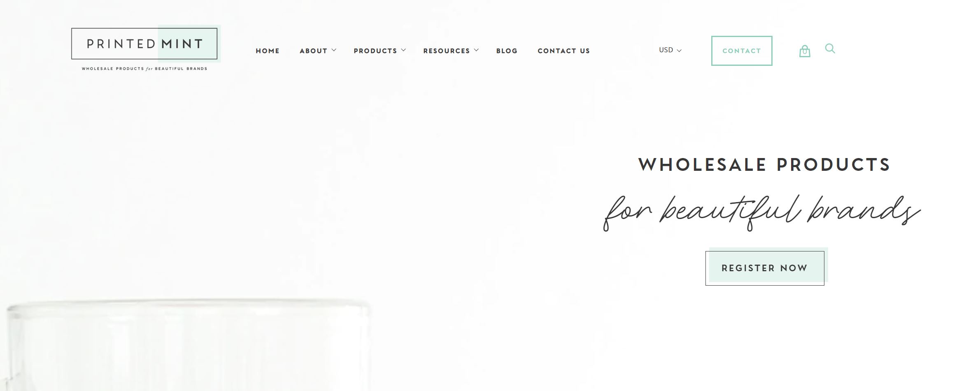The width and height of the screenshot is (980, 391).
Task: Open the USD currency dropdown
Action: click(670, 50)
